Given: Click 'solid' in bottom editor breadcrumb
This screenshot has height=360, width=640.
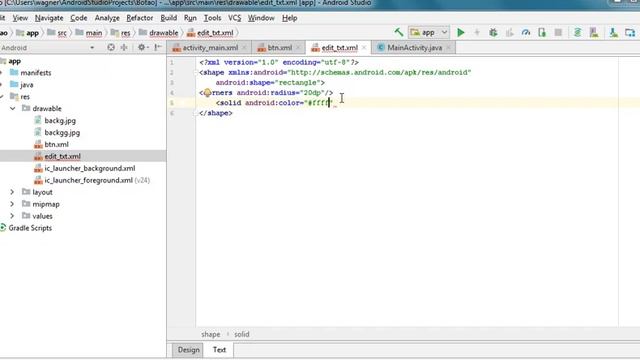Looking at the screenshot, I should 242,334.
